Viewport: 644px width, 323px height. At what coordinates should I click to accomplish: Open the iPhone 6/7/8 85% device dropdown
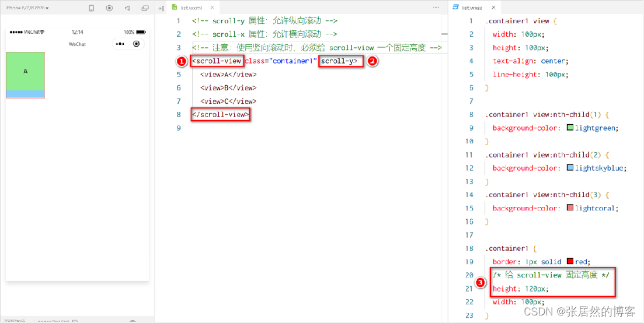click(27, 8)
